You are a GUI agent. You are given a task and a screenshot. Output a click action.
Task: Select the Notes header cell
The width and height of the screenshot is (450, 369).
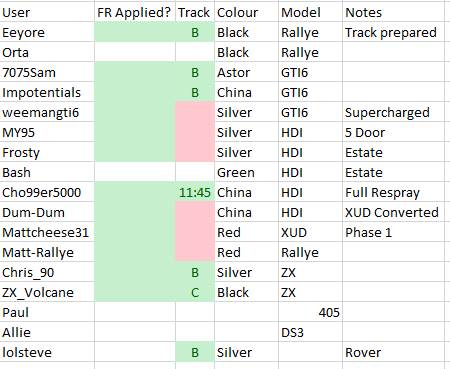[x=393, y=12]
